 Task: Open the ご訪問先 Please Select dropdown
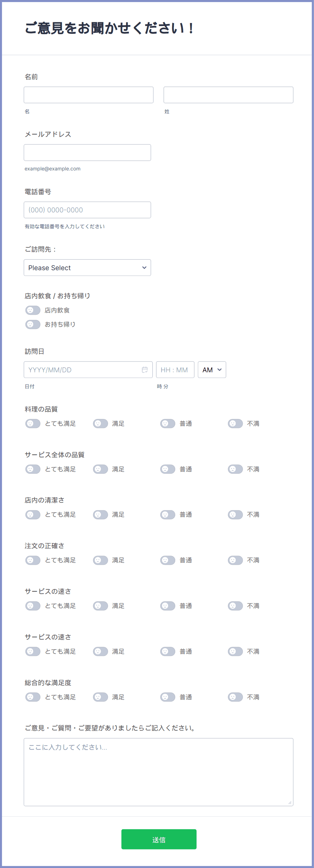point(87,268)
